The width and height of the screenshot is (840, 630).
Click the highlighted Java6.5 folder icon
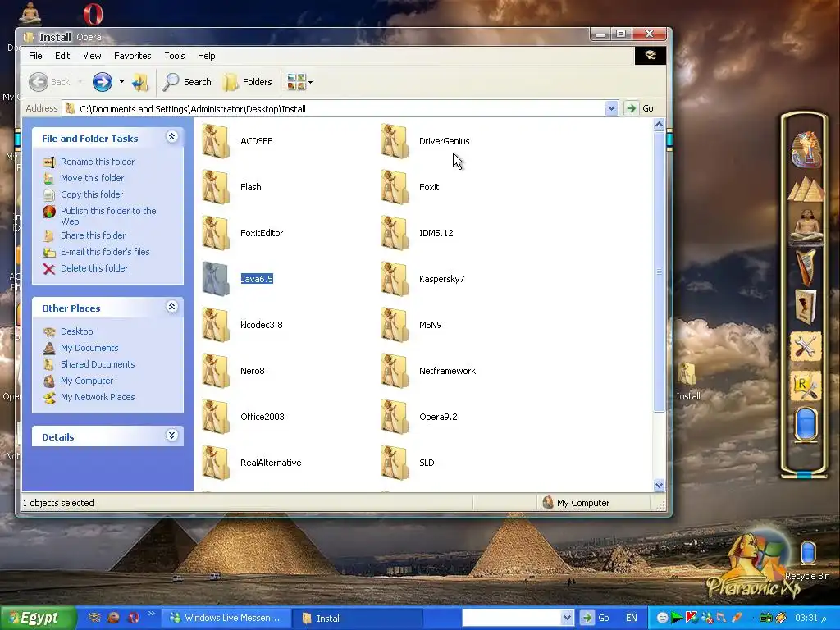pyautogui.click(x=216, y=279)
